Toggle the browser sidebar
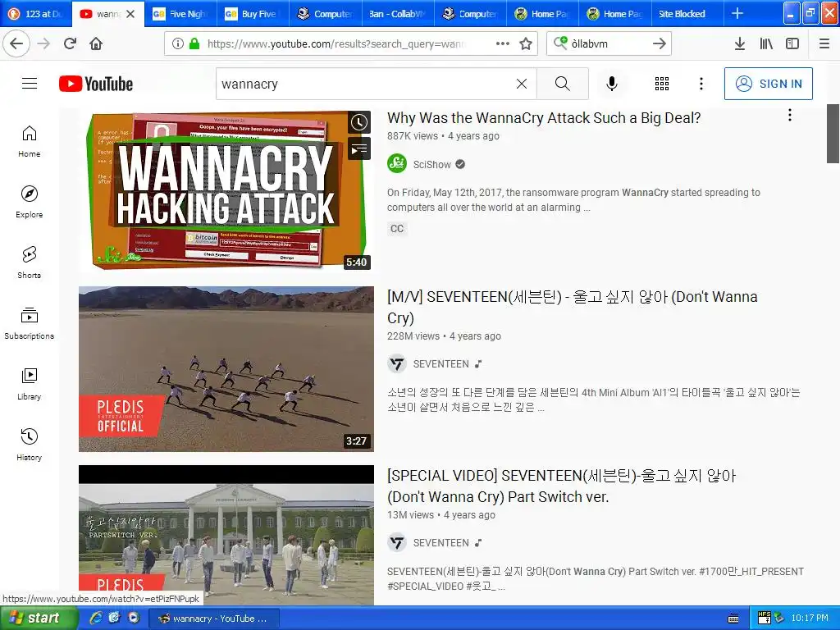The width and height of the screenshot is (840, 630). point(792,43)
